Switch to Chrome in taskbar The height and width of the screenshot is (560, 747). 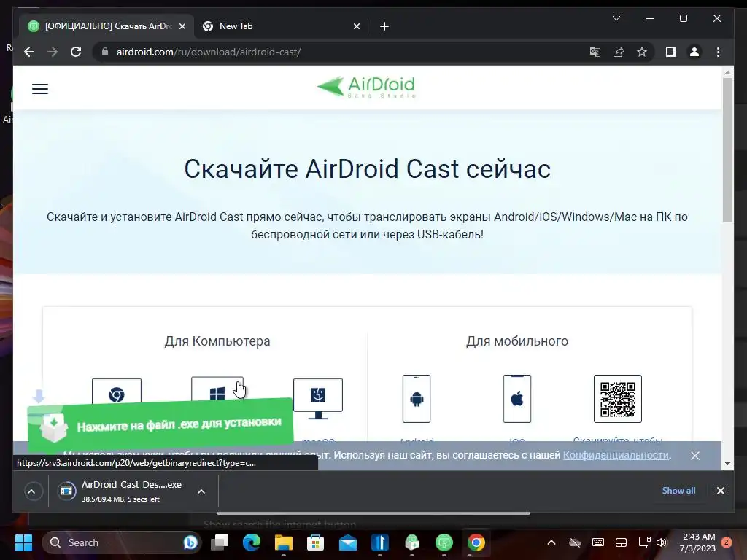pyautogui.click(x=476, y=542)
